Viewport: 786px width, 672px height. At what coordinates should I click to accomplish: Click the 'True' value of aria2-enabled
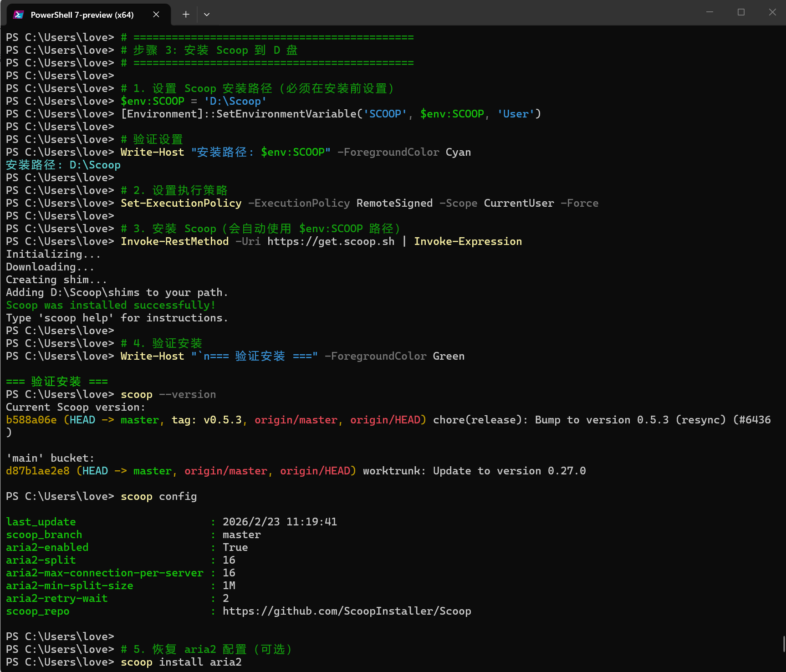(x=235, y=547)
